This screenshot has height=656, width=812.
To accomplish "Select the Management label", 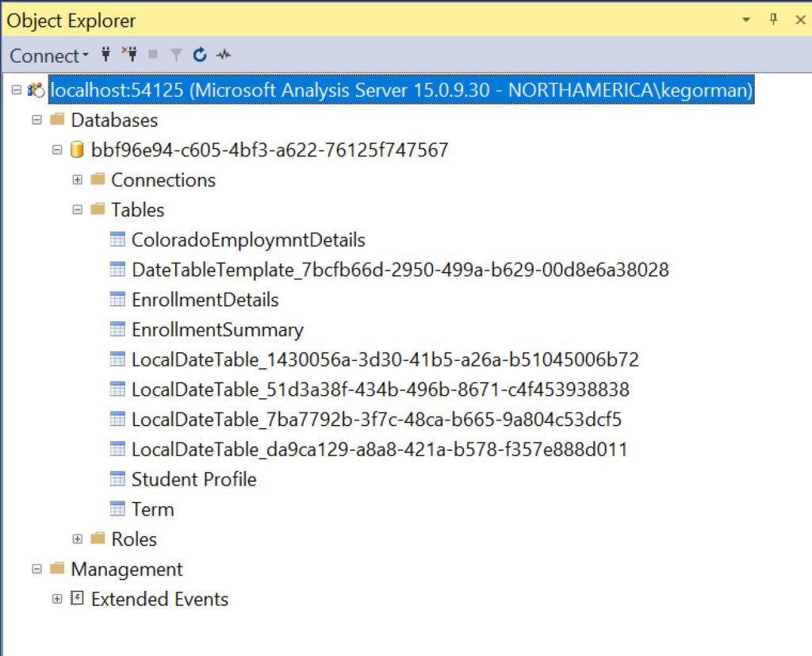I will (x=127, y=569).
